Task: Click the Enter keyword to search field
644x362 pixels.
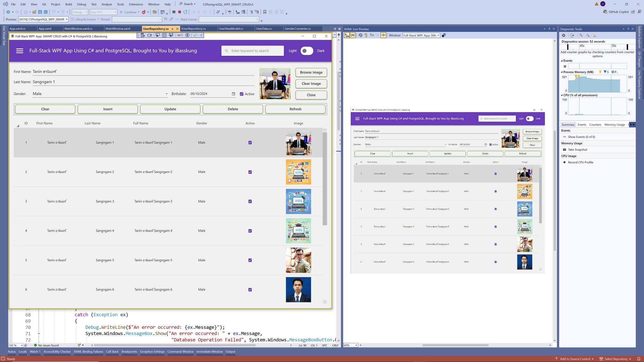Action: tap(253, 51)
